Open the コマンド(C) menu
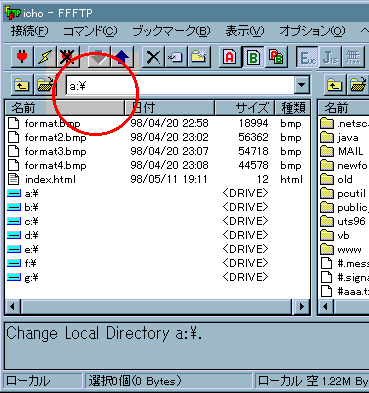Viewport: 369px width, 393px height. coord(90,31)
